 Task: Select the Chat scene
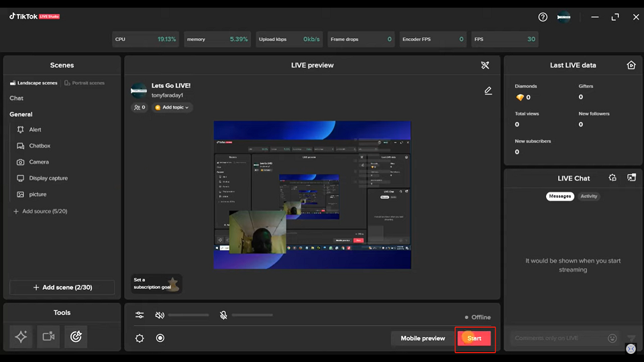pyautogui.click(x=16, y=98)
